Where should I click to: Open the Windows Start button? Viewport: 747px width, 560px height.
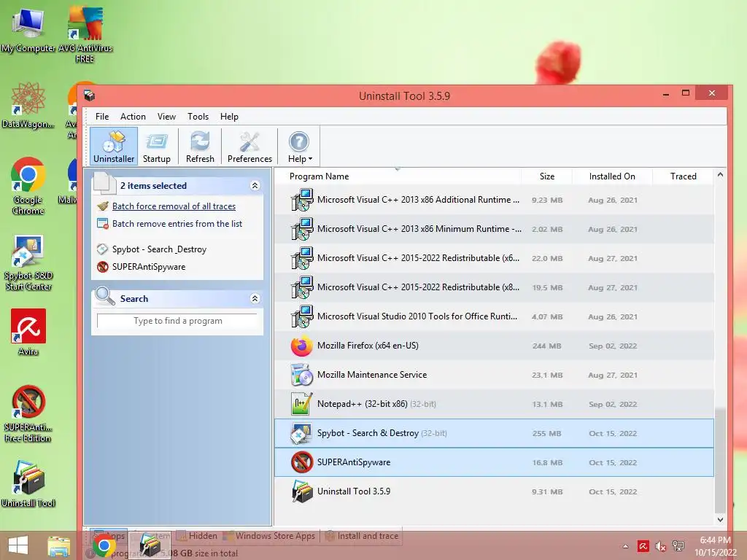pyautogui.click(x=18, y=545)
